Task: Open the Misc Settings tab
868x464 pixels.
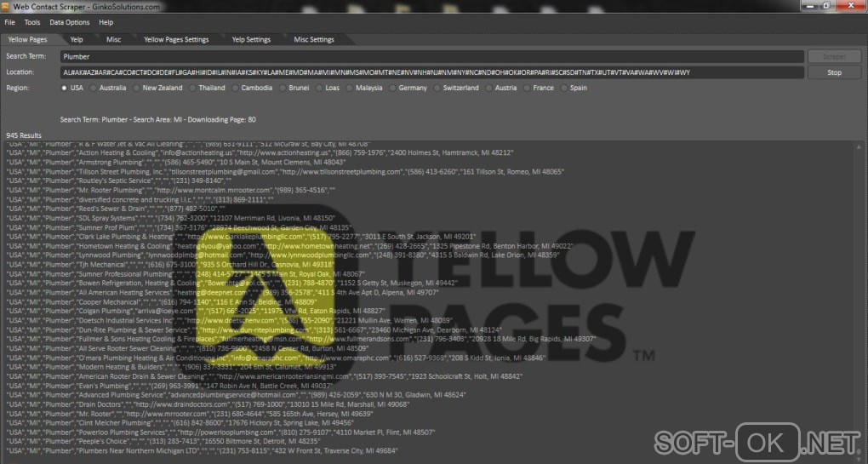Action: pyautogui.click(x=314, y=39)
